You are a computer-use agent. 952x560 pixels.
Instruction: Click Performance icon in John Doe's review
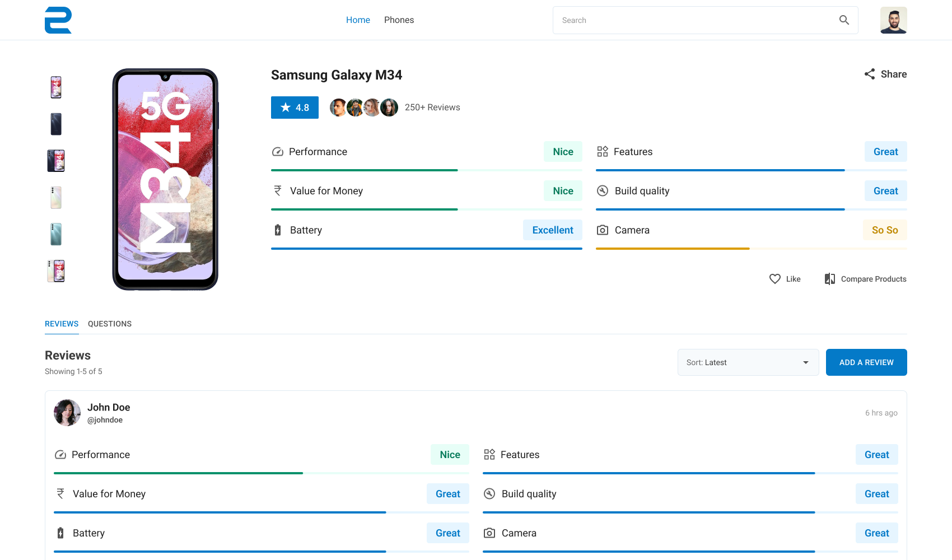(60, 455)
